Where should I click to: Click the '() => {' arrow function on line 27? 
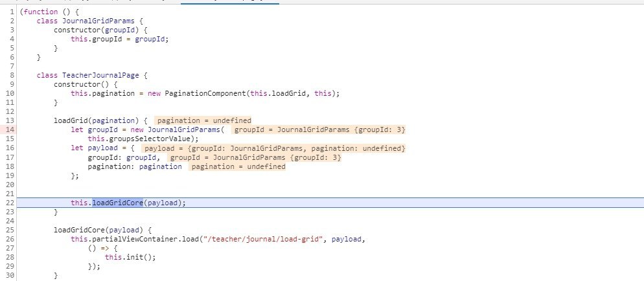[102, 248]
